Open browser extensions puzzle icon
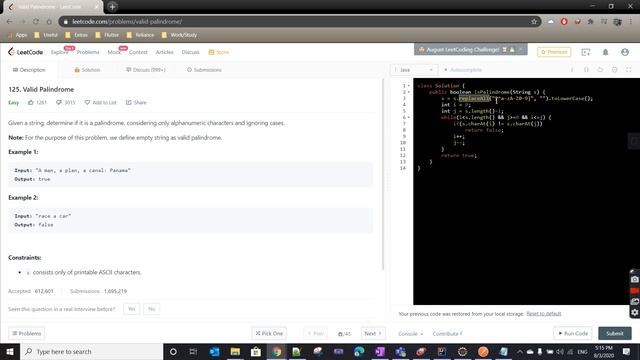640x360 pixels. tap(590, 22)
